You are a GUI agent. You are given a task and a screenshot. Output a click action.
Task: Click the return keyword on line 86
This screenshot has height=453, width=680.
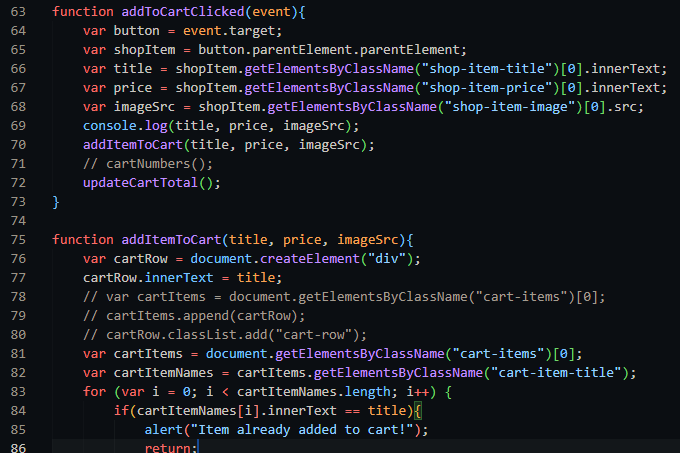[x=167, y=448]
